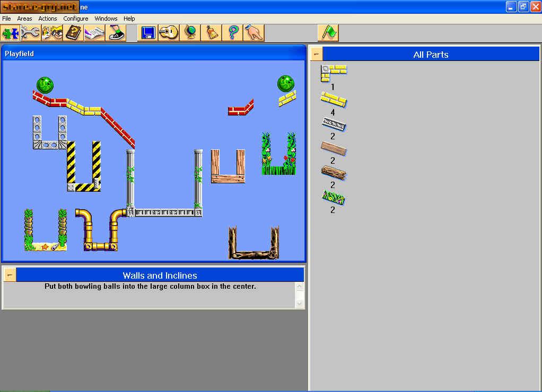Click the Playfield title bar

pyautogui.click(x=154, y=54)
